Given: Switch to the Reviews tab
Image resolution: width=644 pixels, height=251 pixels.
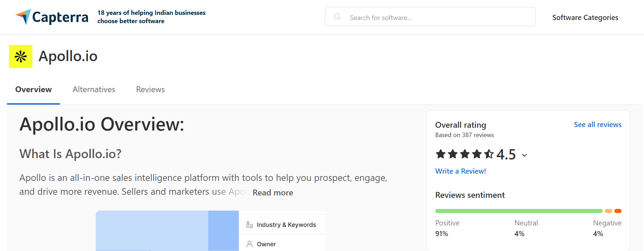Looking at the screenshot, I should coord(150,89).
